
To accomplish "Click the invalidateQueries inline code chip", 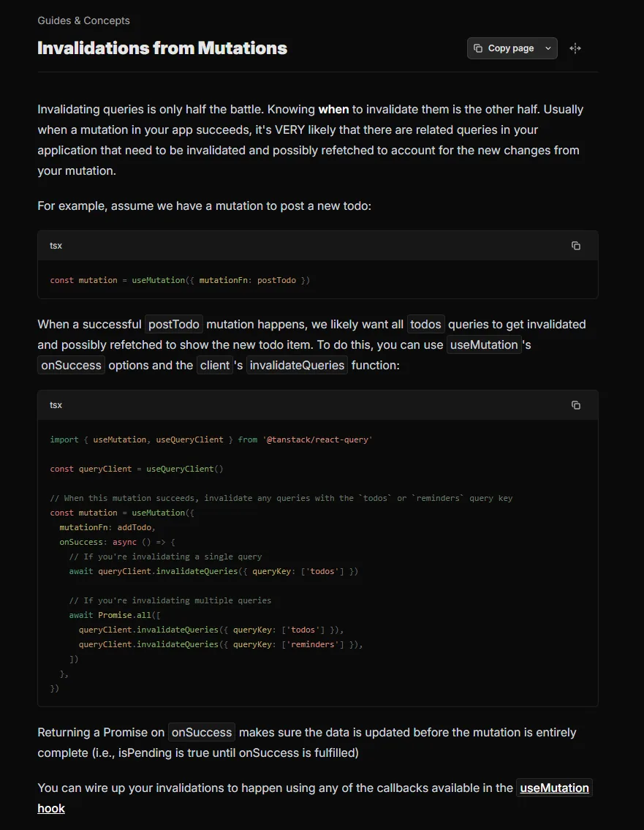I will [297, 364].
